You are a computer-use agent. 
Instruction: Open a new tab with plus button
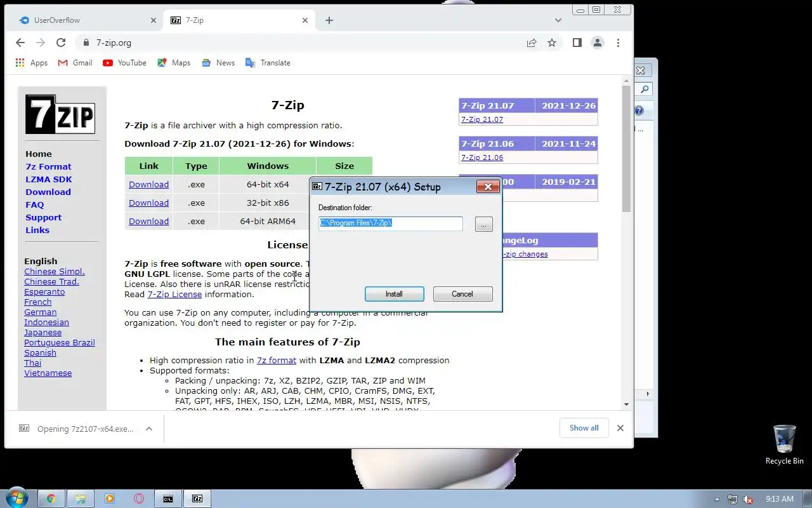[329, 20]
